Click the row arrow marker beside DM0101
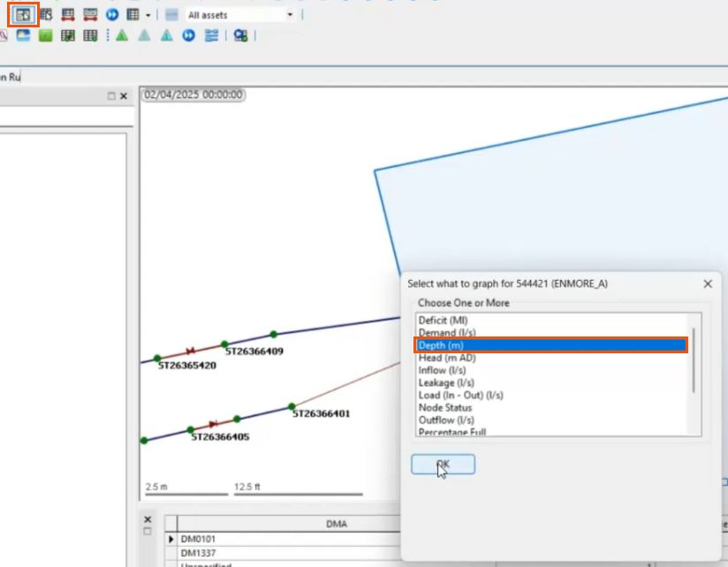This screenshot has height=567, width=728. pos(171,539)
